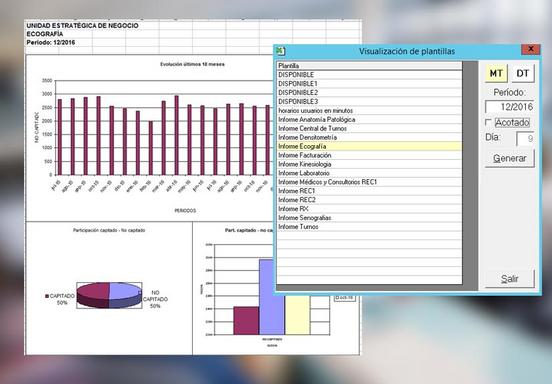
Task: Enable the Acotado checkbox
Action: [x=488, y=122]
